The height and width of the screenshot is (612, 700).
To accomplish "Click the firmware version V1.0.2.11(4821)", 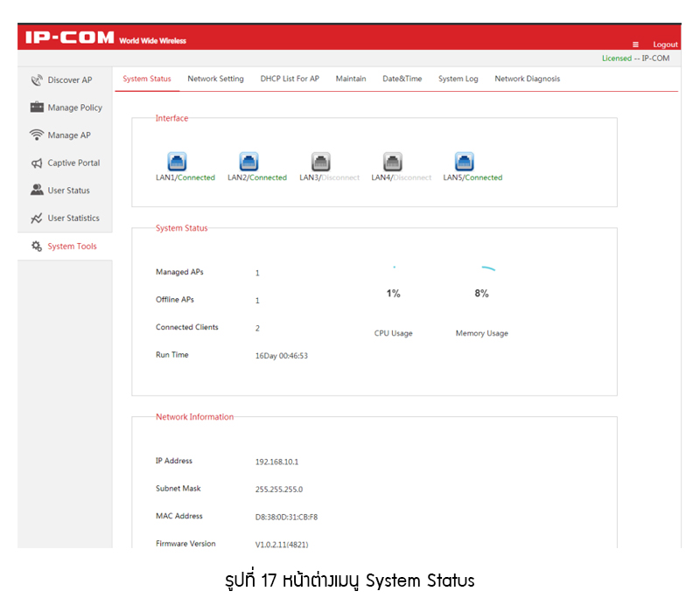I will 282,545.
